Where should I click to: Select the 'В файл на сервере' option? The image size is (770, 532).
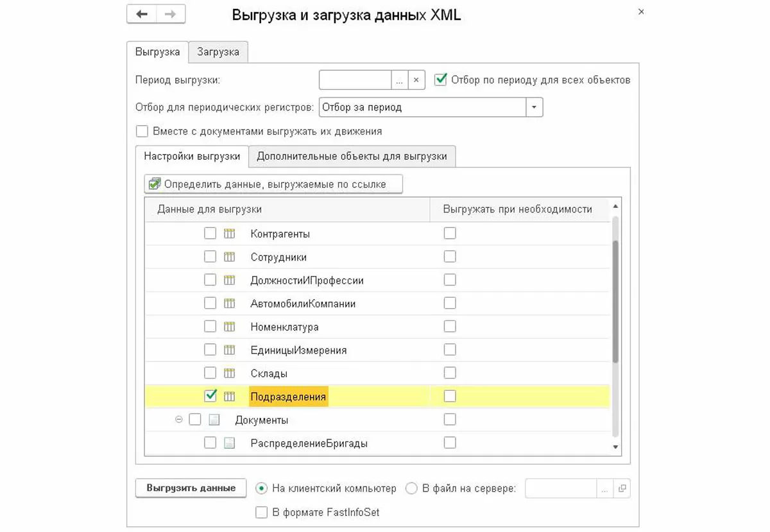[412, 488]
